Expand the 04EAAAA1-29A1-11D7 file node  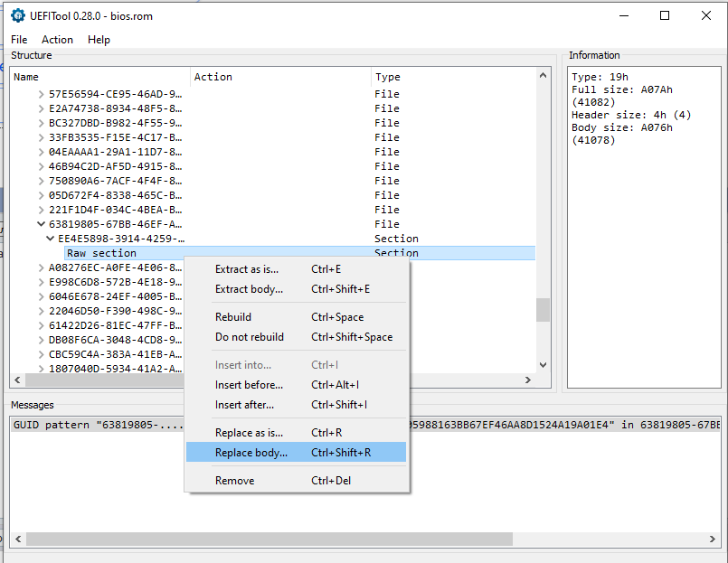[41, 152]
